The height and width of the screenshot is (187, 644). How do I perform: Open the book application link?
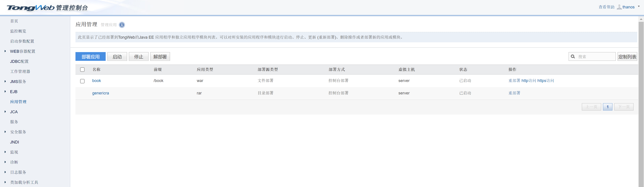click(96, 81)
